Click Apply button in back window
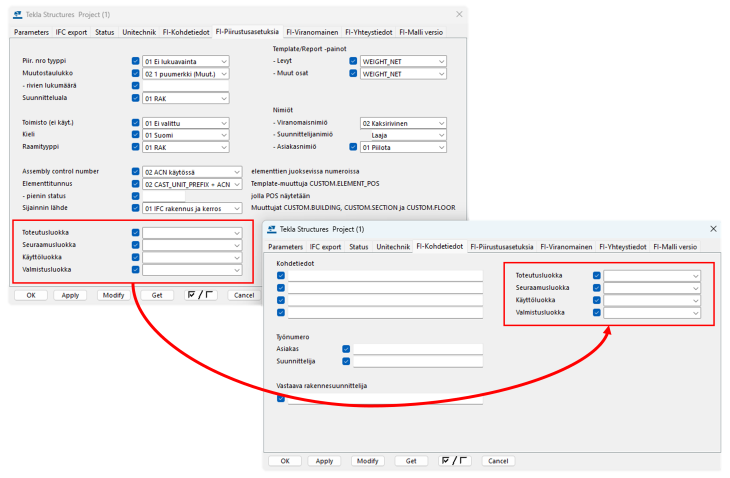730x478 pixels. click(70, 295)
